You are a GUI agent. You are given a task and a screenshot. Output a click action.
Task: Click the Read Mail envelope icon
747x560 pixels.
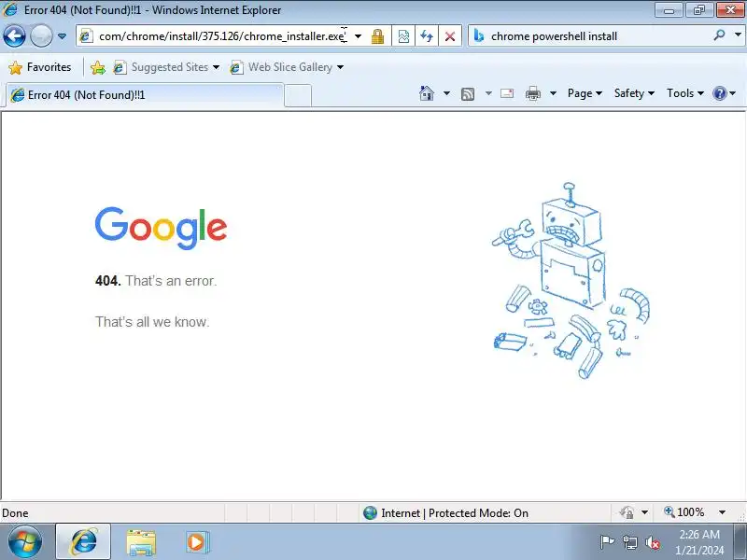pos(507,93)
